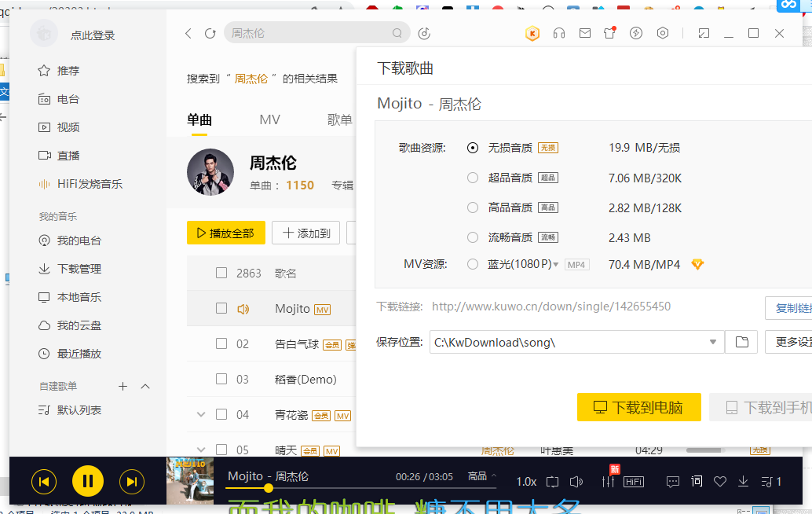Open the 周杰伦 artist avatar
The width and height of the screenshot is (812, 514).
coord(210,172)
